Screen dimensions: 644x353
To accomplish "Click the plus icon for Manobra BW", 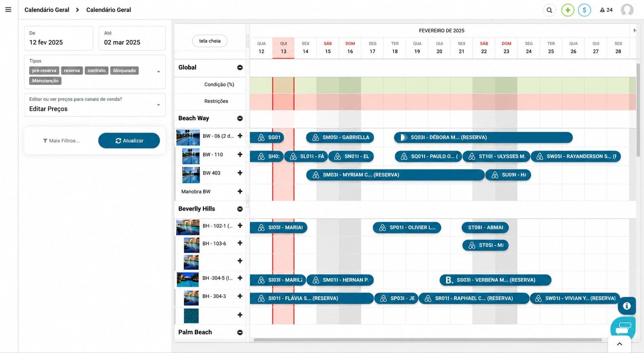I will point(240,191).
